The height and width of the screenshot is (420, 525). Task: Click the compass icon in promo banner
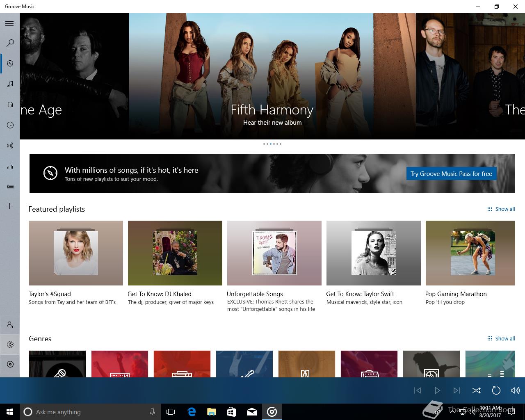tap(50, 173)
